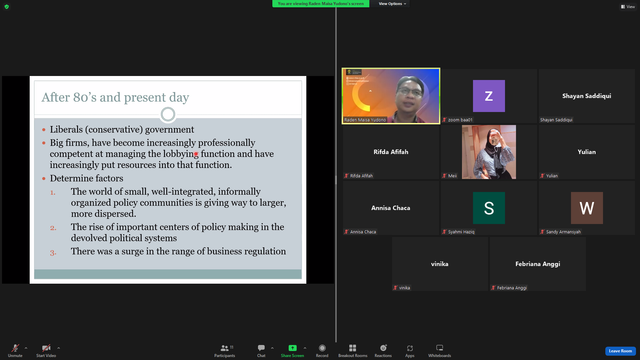Click the Leave Room button
Screen dimensions: 640x360
(620, 351)
